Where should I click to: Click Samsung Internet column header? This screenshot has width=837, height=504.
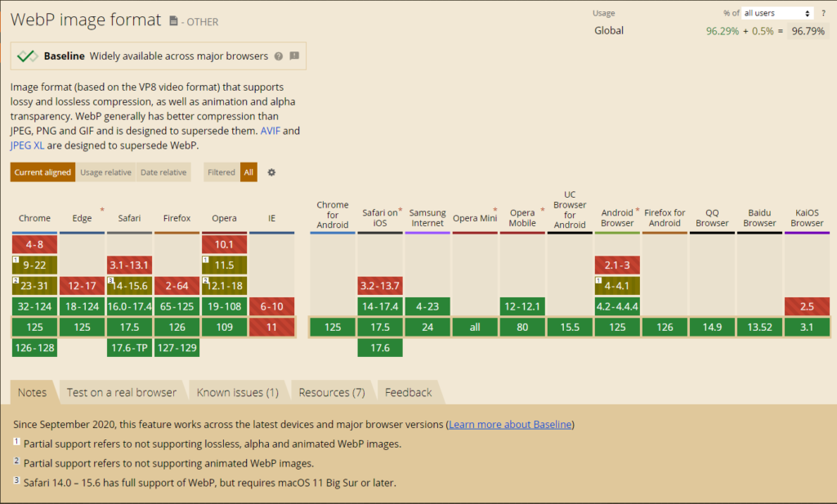[427, 217]
